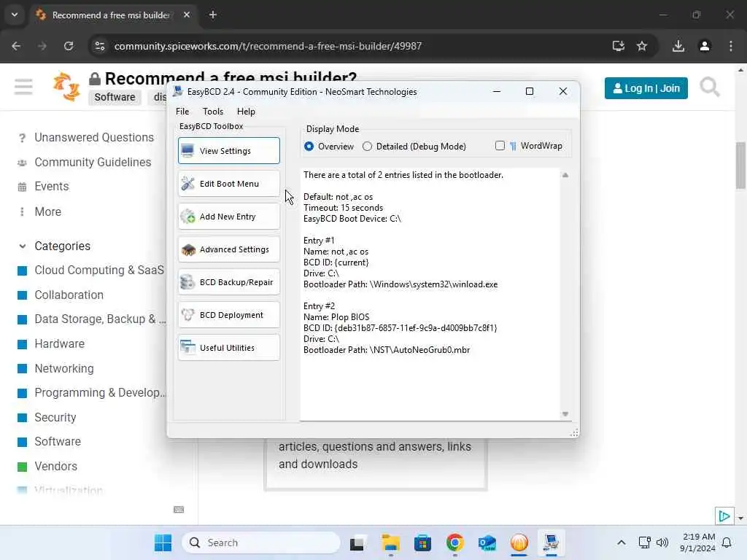
Task: Click the site information icon in address bar
Action: (x=99, y=46)
